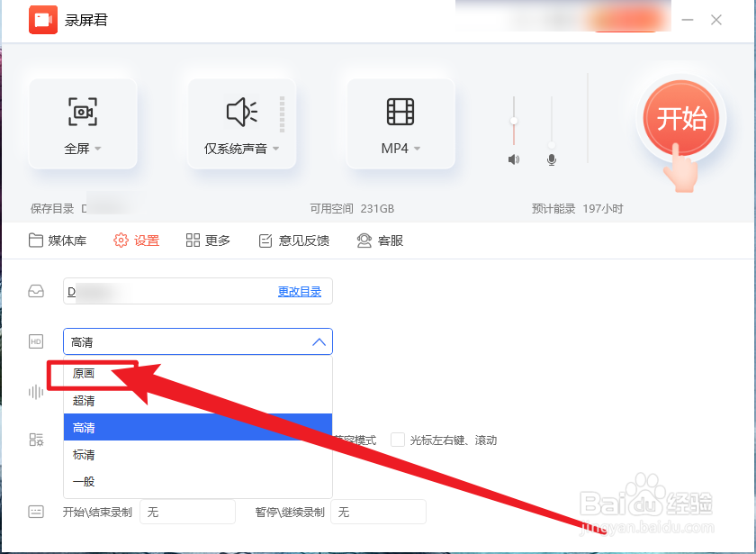
Task: Click the audio waveform settings icon
Action: click(x=36, y=392)
